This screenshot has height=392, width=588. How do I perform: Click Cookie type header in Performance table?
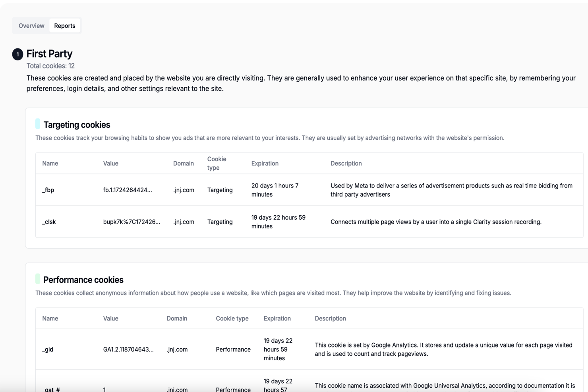coord(232,318)
